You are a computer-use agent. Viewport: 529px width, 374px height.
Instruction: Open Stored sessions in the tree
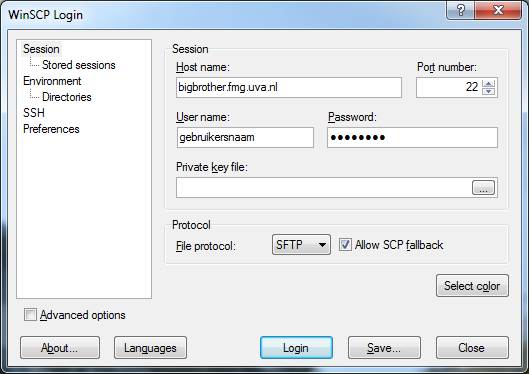click(79, 65)
